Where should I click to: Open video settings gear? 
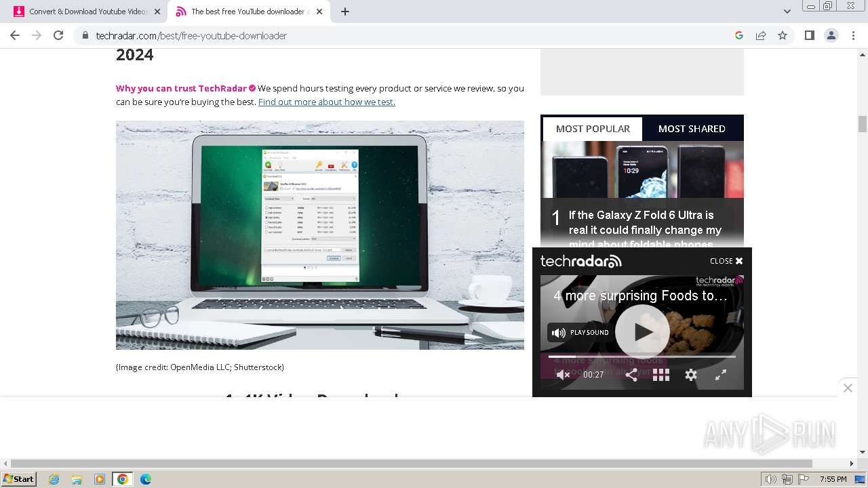tap(691, 375)
